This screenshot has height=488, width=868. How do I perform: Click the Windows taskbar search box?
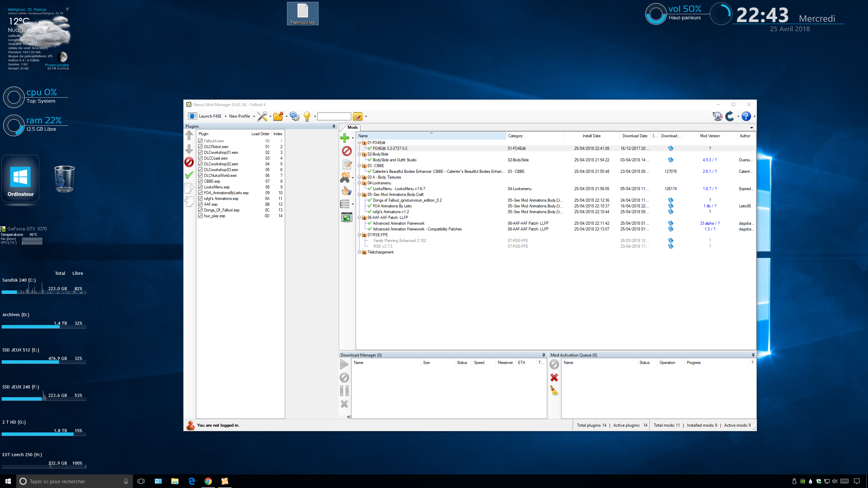(75, 481)
